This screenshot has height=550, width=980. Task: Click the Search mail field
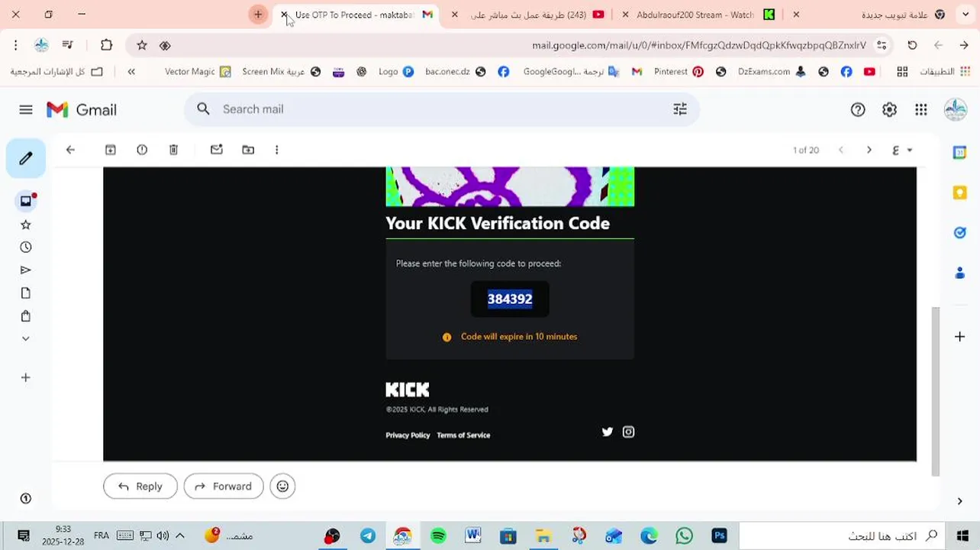pyautogui.click(x=441, y=109)
